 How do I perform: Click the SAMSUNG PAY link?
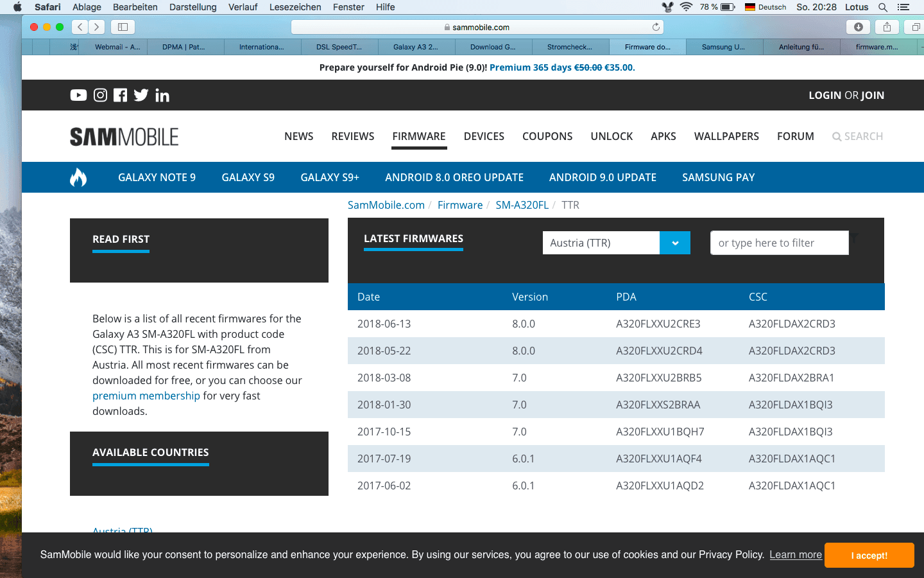[x=718, y=177]
